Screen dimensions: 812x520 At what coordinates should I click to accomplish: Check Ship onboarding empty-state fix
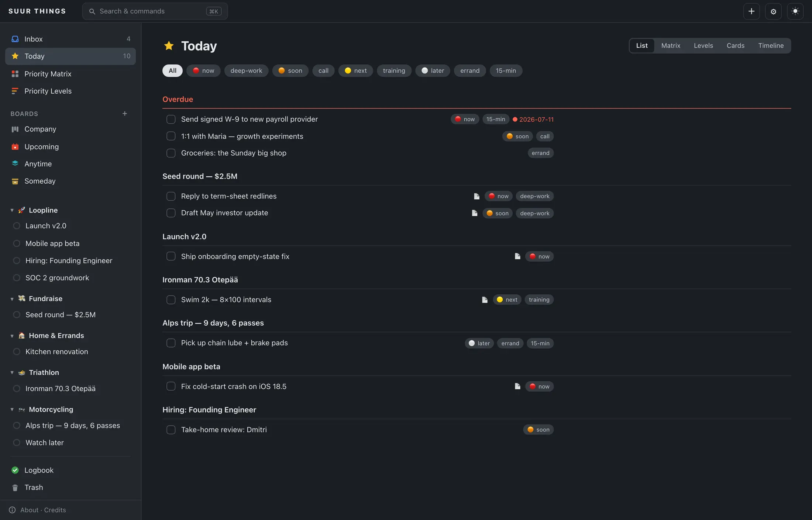pyautogui.click(x=171, y=256)
